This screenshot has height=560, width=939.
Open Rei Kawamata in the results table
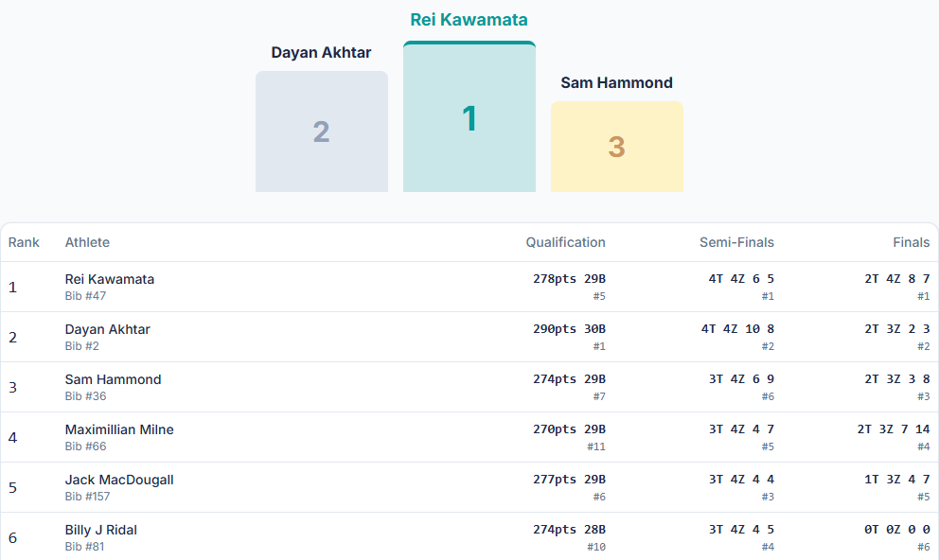click(110, 279)
